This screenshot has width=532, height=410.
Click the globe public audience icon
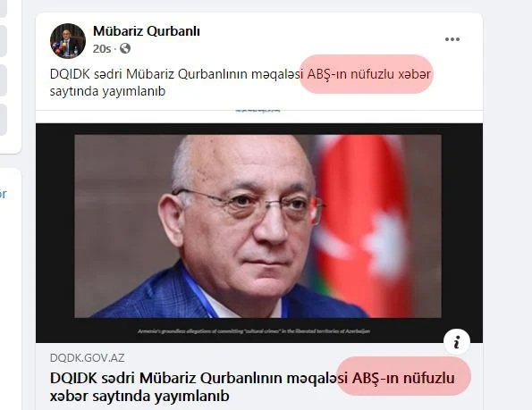(x=125, y=48)
